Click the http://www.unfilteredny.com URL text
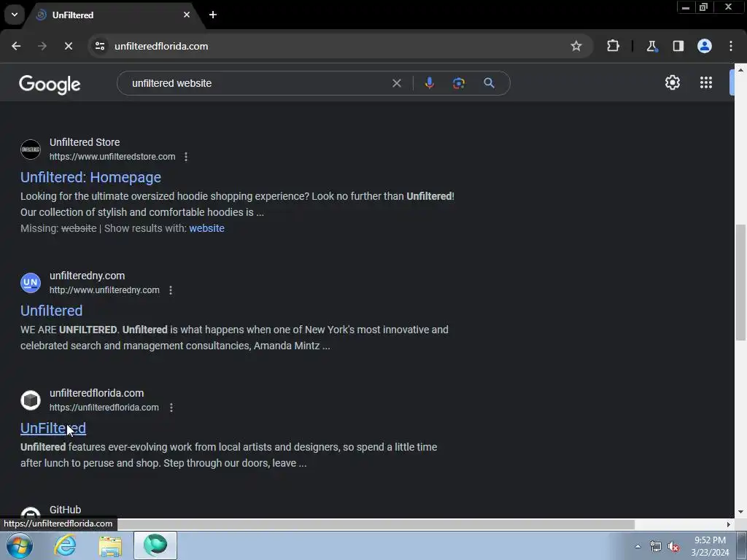Viewport: 747px width, 560px height. (x=104, y=290)
